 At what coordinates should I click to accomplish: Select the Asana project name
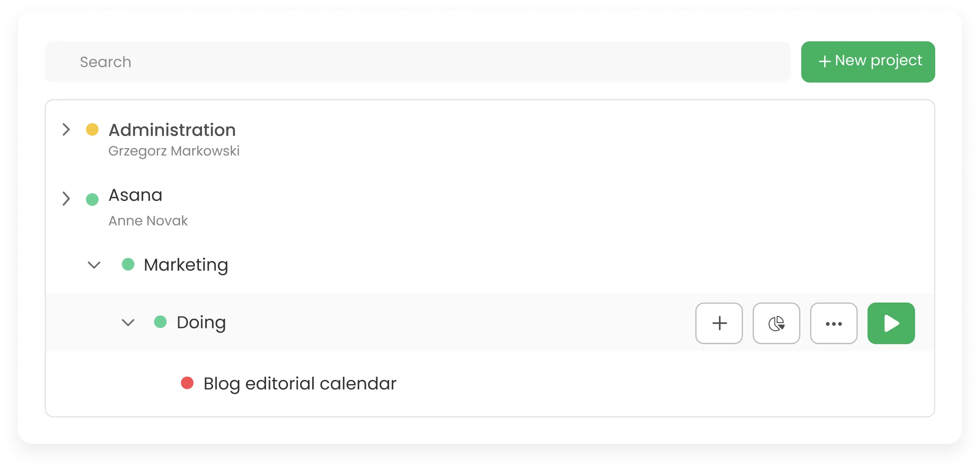pyautogui.click(x=135, y=196)
